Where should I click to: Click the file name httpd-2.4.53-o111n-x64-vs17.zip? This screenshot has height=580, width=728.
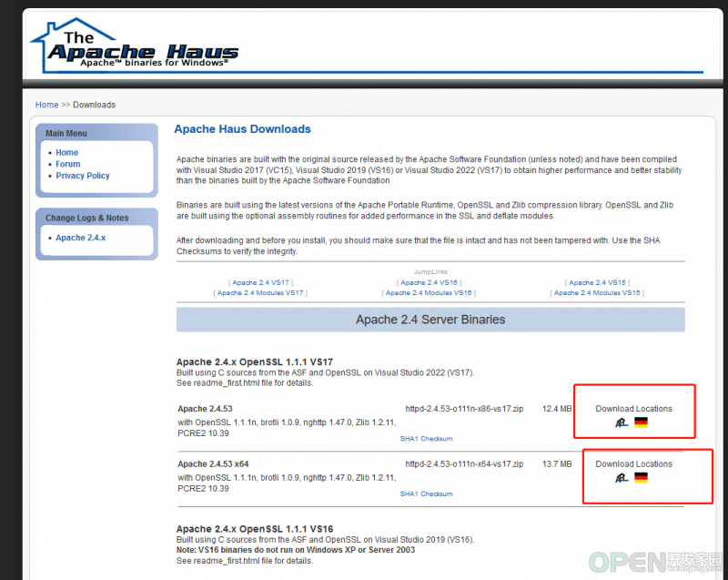coord(464,463)
